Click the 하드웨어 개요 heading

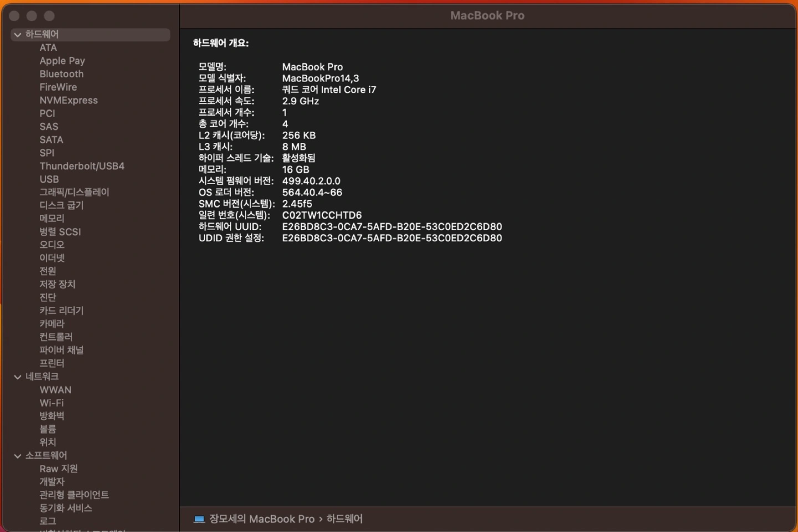coord(221,43)
